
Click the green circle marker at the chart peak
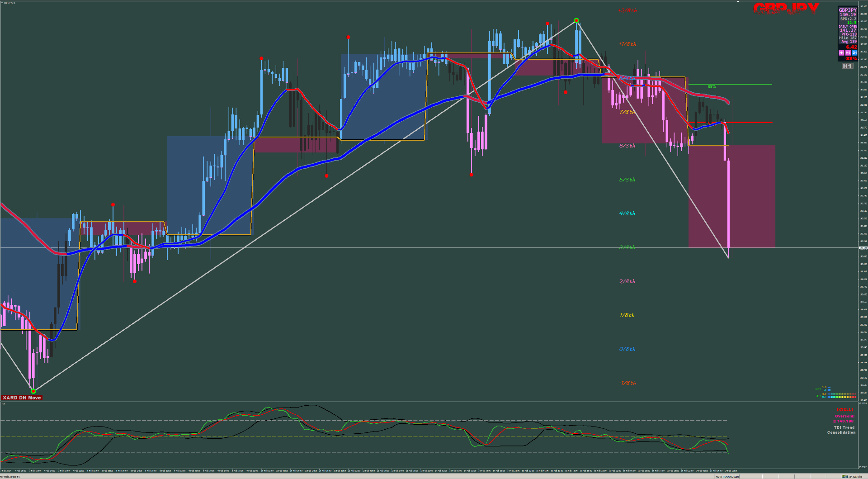[x=576, y=20]
